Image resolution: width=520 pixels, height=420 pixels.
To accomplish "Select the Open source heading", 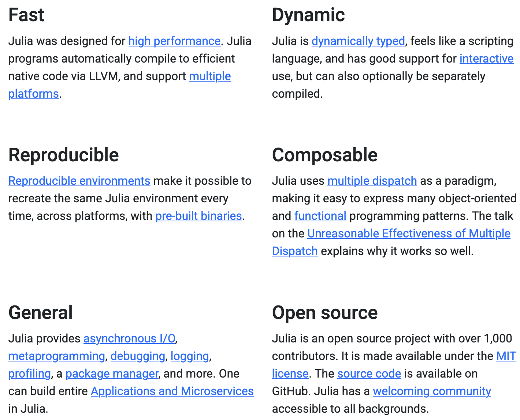I will (324, 313).
